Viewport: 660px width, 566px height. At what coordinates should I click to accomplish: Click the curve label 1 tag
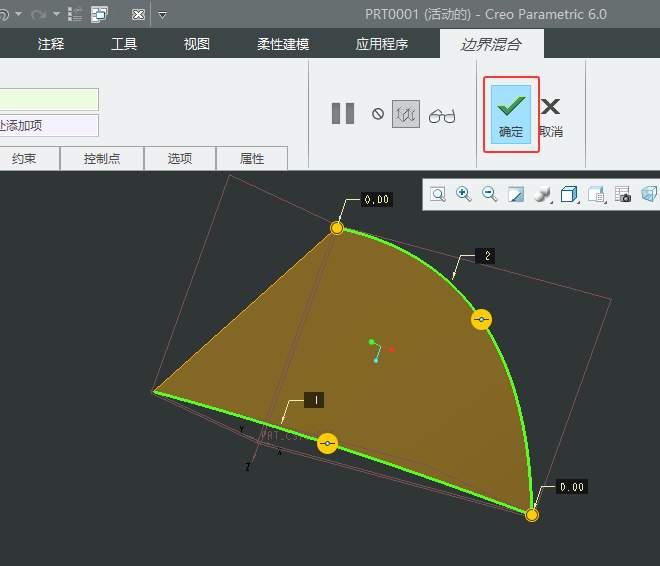point(314,400)
